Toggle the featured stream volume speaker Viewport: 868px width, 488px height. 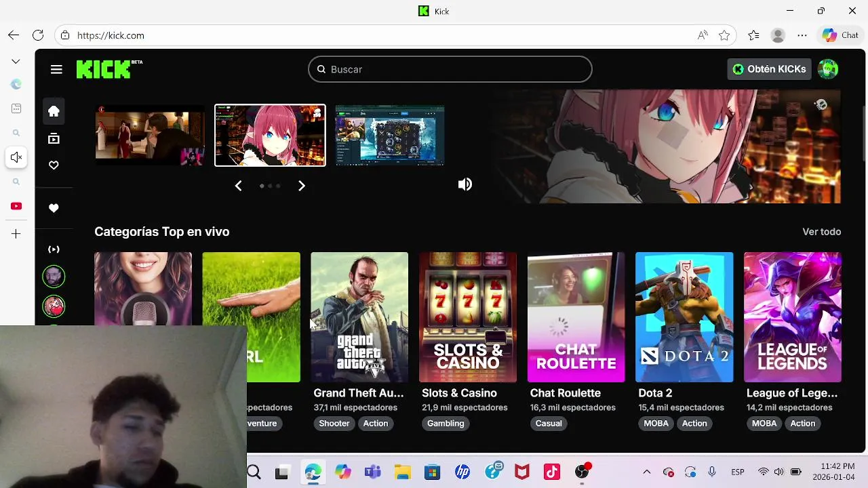tap(465, 184)
